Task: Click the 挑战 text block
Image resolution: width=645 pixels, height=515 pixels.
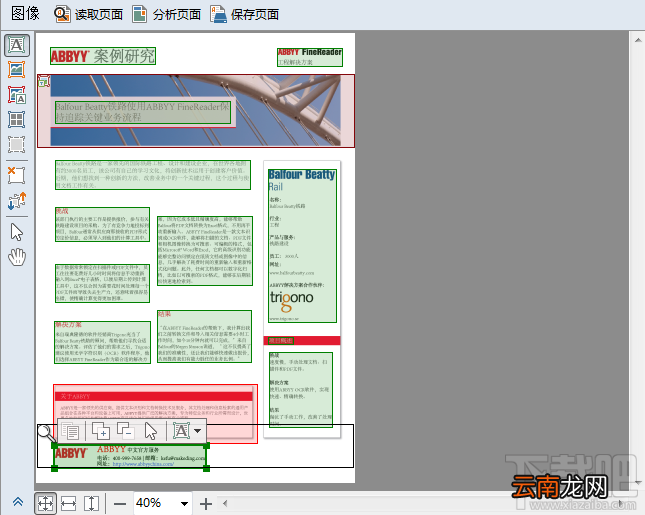Action: (102, 224)
